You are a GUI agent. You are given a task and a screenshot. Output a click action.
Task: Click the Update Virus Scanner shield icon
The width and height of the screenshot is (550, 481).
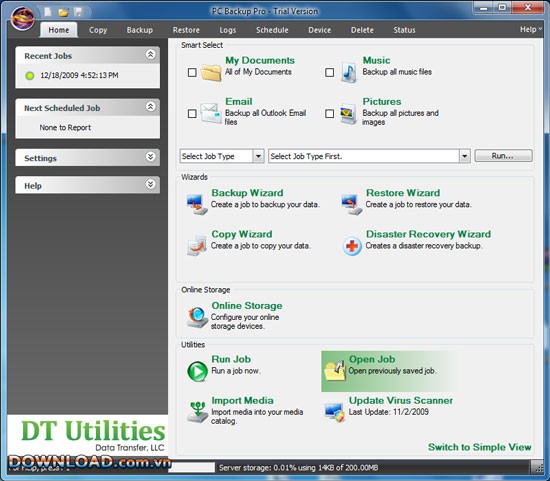pyautogui.click(x=334, y=413)
